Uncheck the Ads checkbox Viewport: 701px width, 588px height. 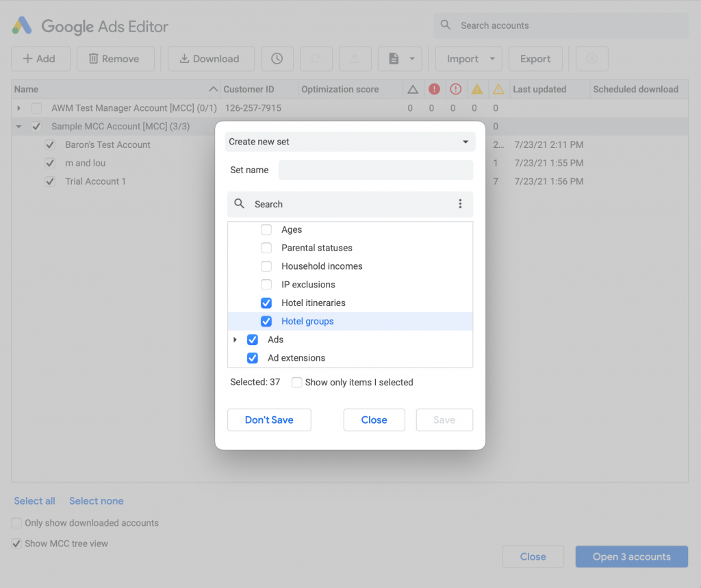pyautogui.click(x=252, y=340)
